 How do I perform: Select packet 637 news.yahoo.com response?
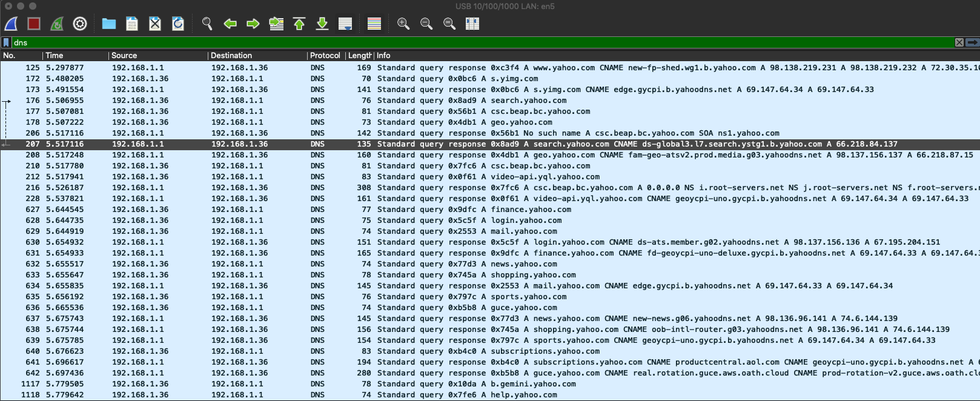tap(490, 319)
